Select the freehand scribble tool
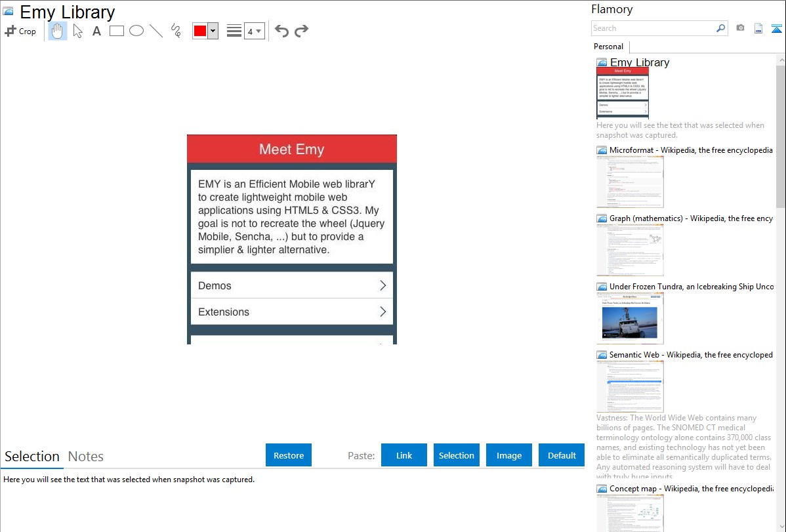The width and height of the screenshot is (786, 532). (175, 31)
